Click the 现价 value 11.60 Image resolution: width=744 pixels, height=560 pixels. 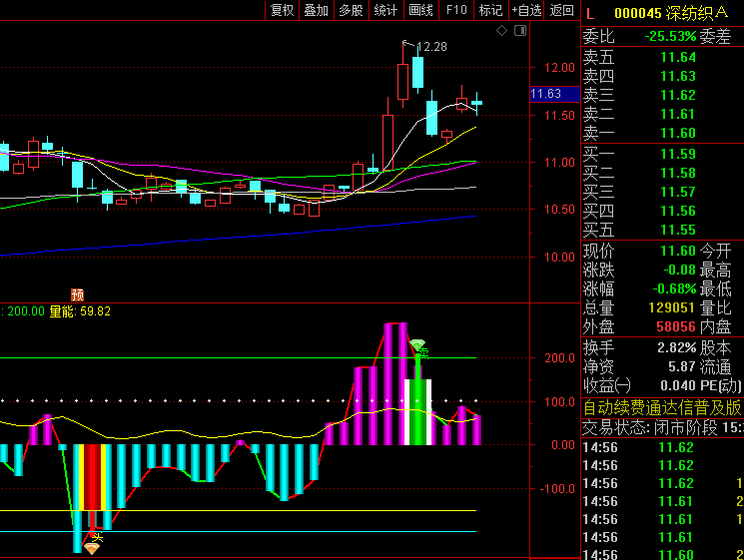pyautogui.click(x=677, y=251)
